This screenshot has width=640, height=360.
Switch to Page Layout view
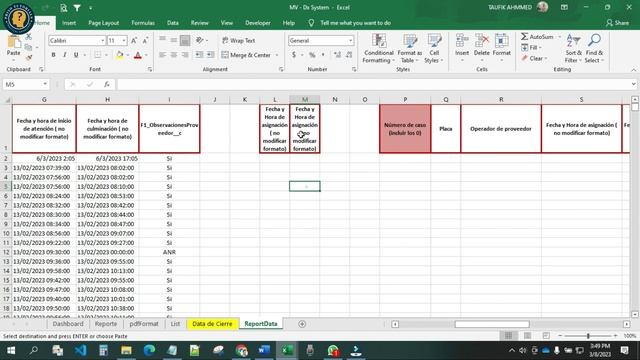click(527, 336)
